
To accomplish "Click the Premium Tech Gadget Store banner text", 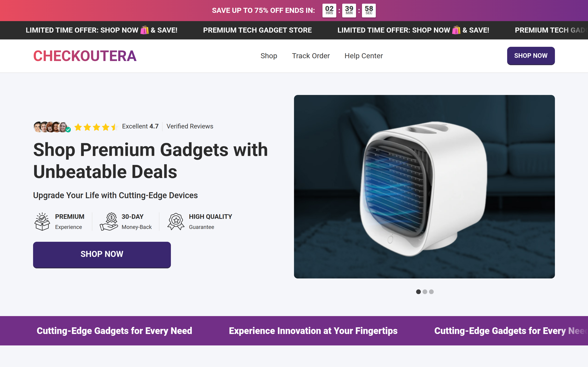I will [x=257, y=30].
